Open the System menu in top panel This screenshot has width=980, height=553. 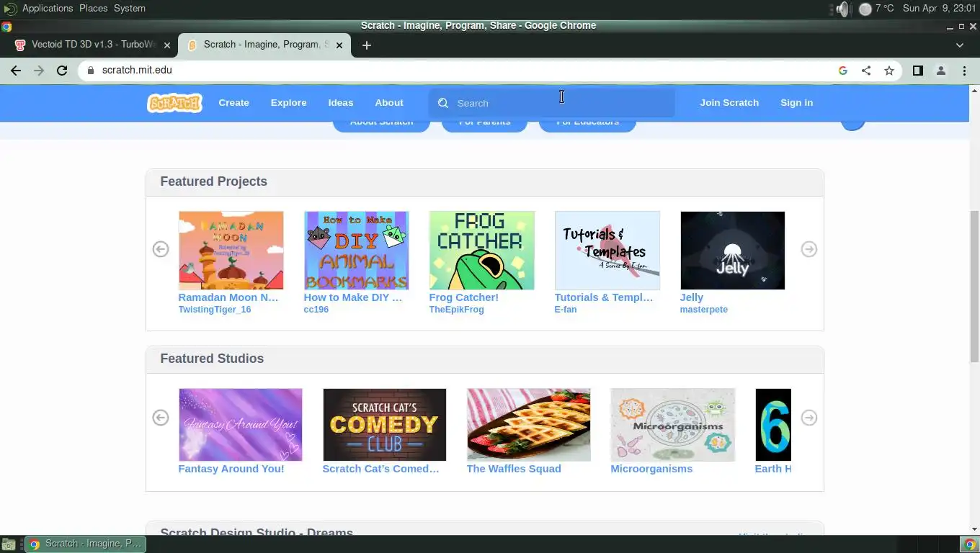point(130,9)
